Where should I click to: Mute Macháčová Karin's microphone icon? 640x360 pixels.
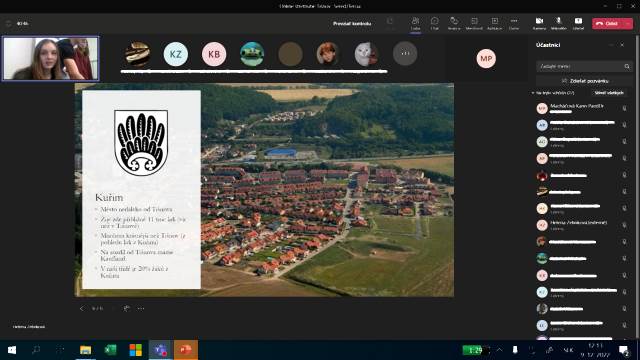coord(624,108)
